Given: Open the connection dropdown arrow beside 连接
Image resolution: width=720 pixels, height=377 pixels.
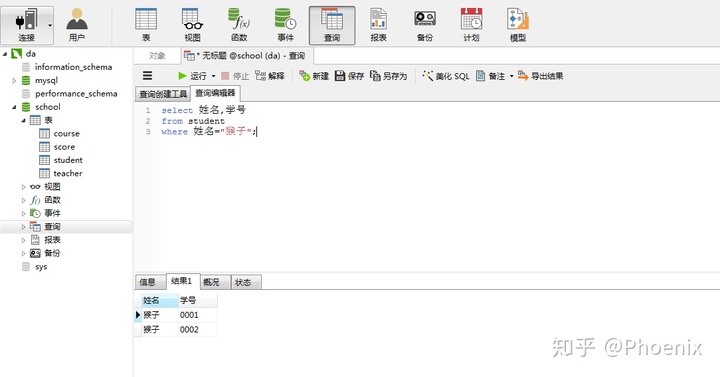Looking at the screenshot, I should click(50, 25).
